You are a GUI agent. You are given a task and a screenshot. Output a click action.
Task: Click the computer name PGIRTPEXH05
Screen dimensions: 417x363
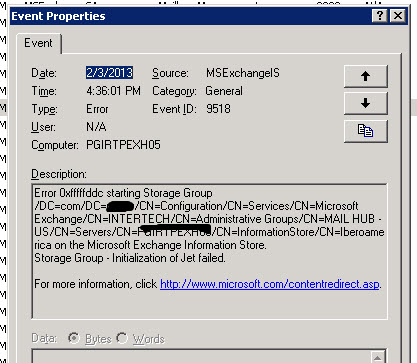click(123, 145)
